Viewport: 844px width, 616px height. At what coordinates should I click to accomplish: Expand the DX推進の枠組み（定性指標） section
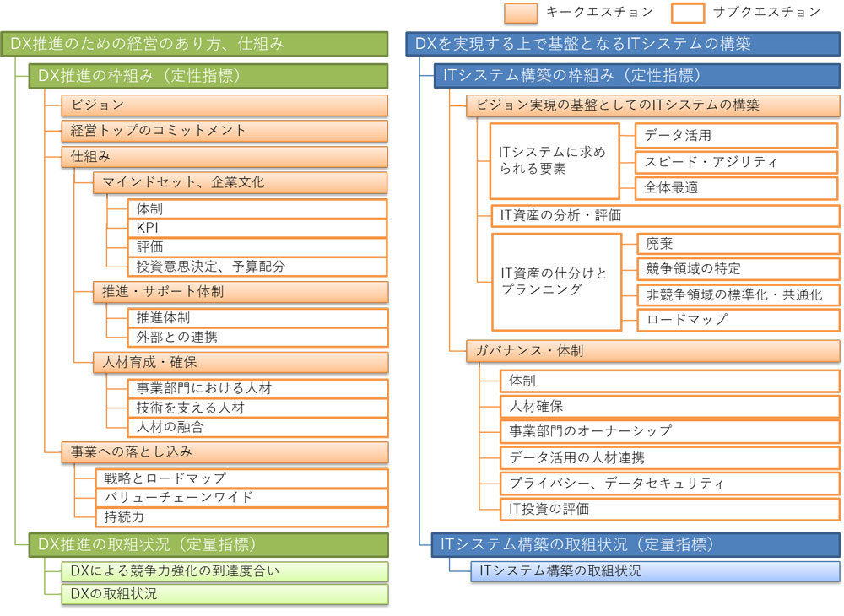tap(208, 76)
